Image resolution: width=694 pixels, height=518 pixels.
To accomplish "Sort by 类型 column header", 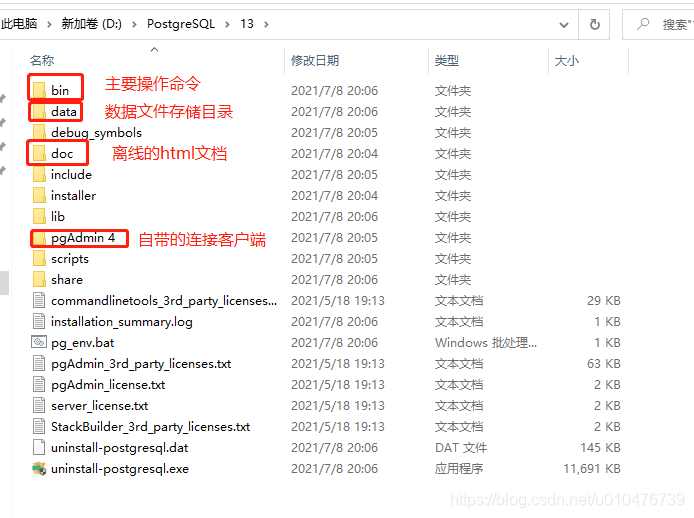I will (447, 61).
